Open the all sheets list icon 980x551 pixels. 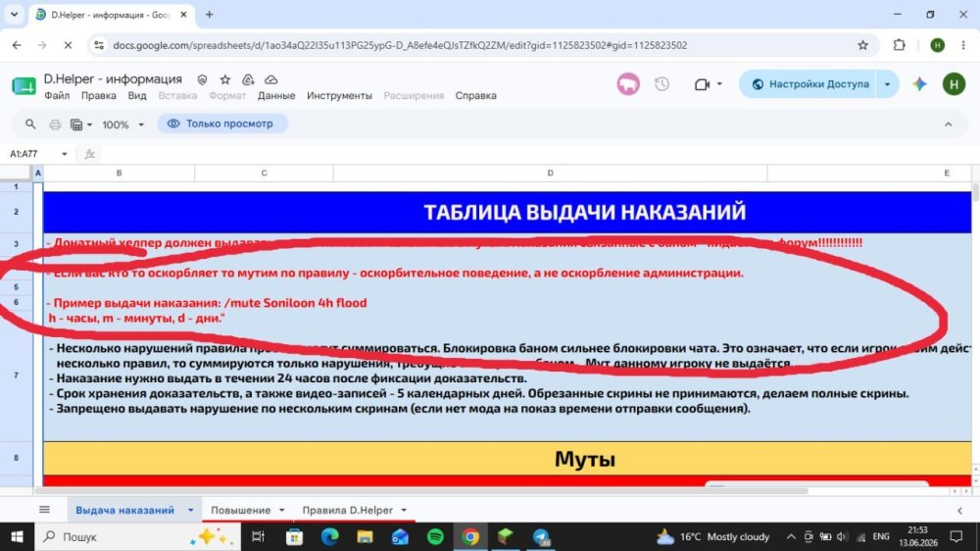point(44,510)
